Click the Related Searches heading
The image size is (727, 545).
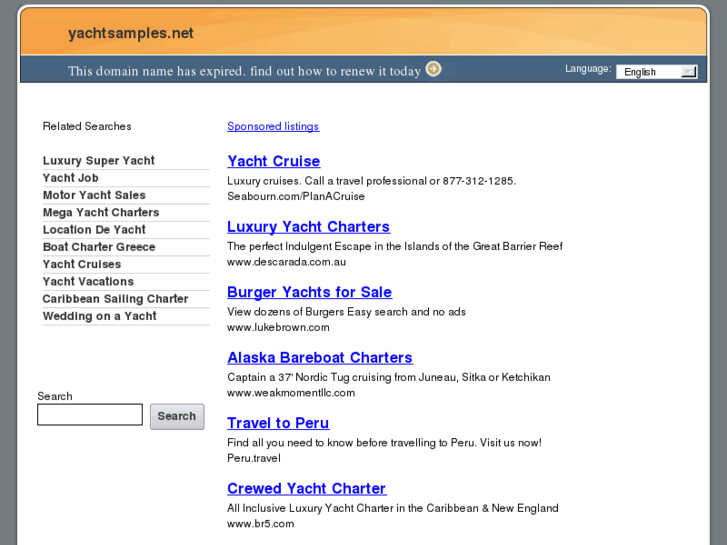pyautogui.click(x=87, y=126)
